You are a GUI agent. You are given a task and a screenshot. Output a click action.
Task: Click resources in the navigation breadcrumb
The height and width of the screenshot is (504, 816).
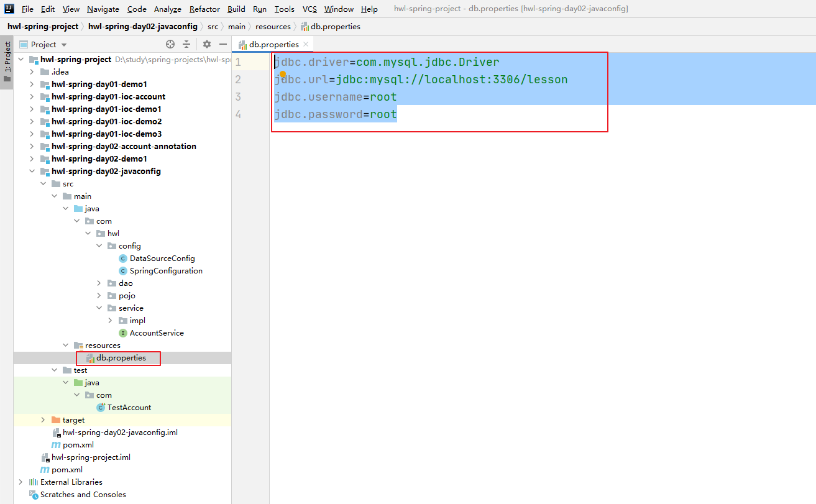[273, 27]
